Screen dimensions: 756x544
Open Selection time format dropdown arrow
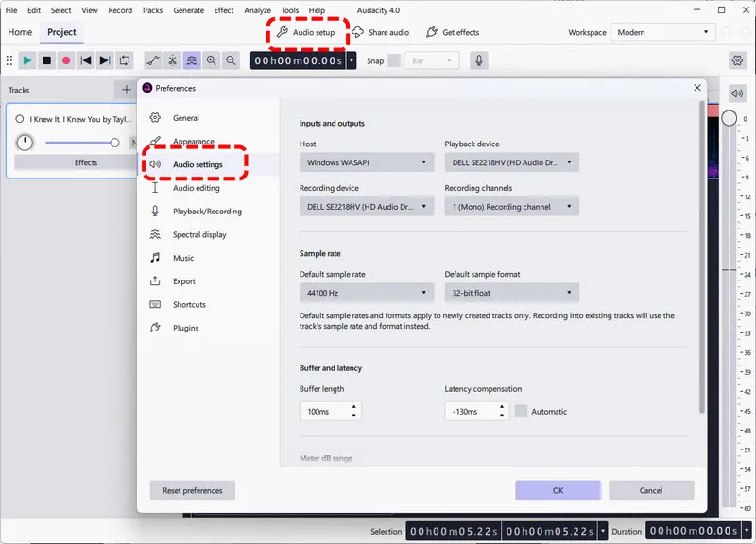coord(603,531)
